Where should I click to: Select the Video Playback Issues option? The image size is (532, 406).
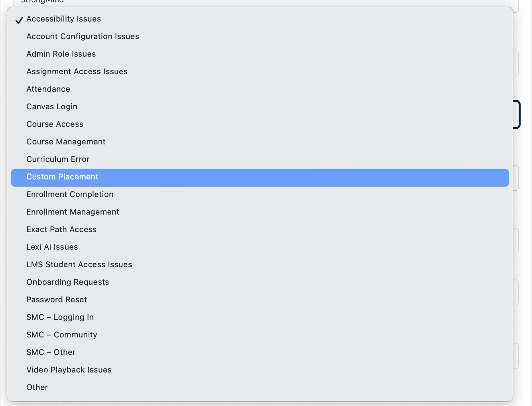coord(69,370)
